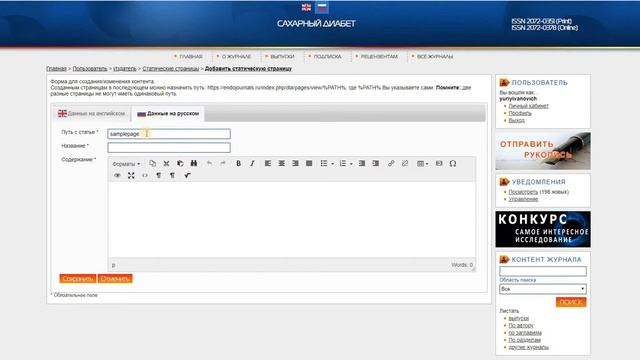Click the ПОИСК search button
Image resolution: width=640 pixels, height=360 pixels.
[x=571, y=302]
